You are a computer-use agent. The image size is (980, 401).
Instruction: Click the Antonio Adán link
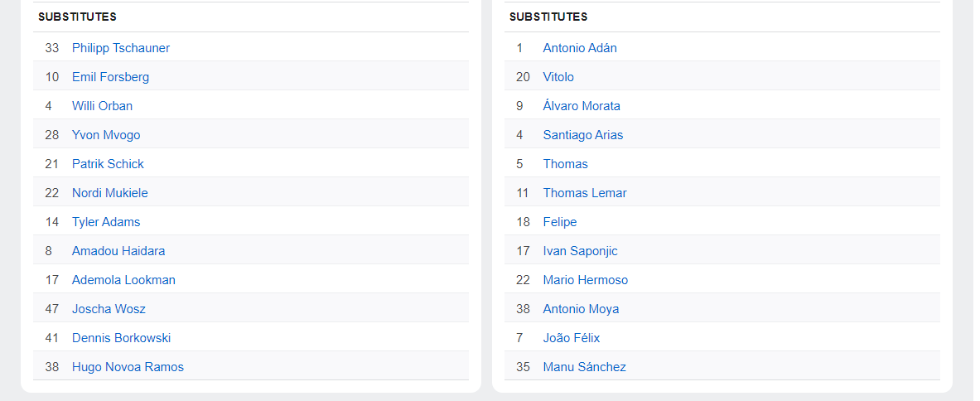(x=580, y=48)
